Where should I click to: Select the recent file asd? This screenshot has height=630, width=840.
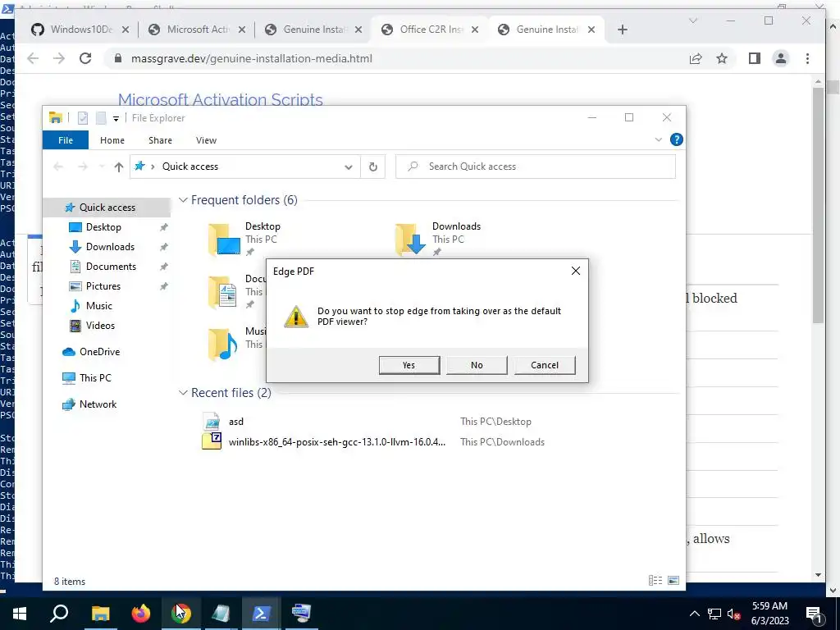235,422
